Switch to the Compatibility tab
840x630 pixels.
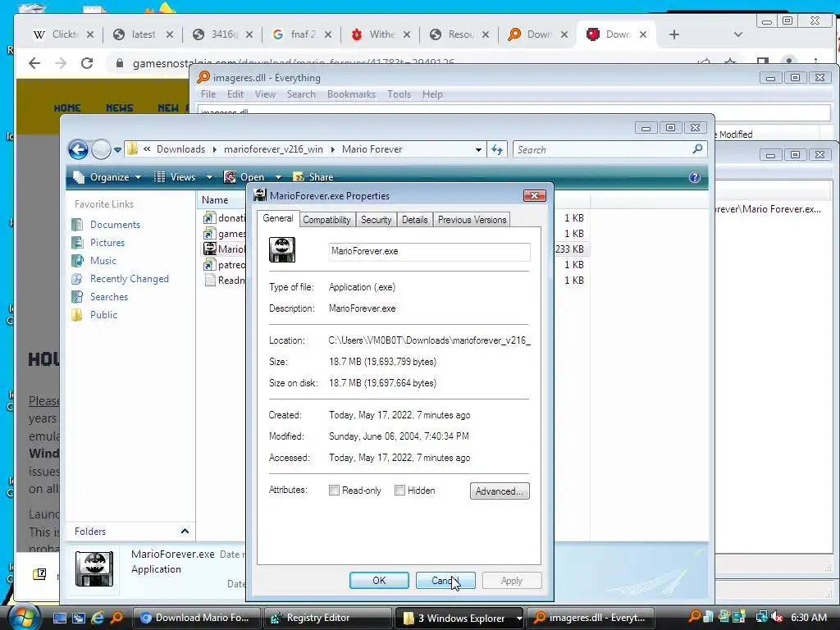tap(326, 220)
